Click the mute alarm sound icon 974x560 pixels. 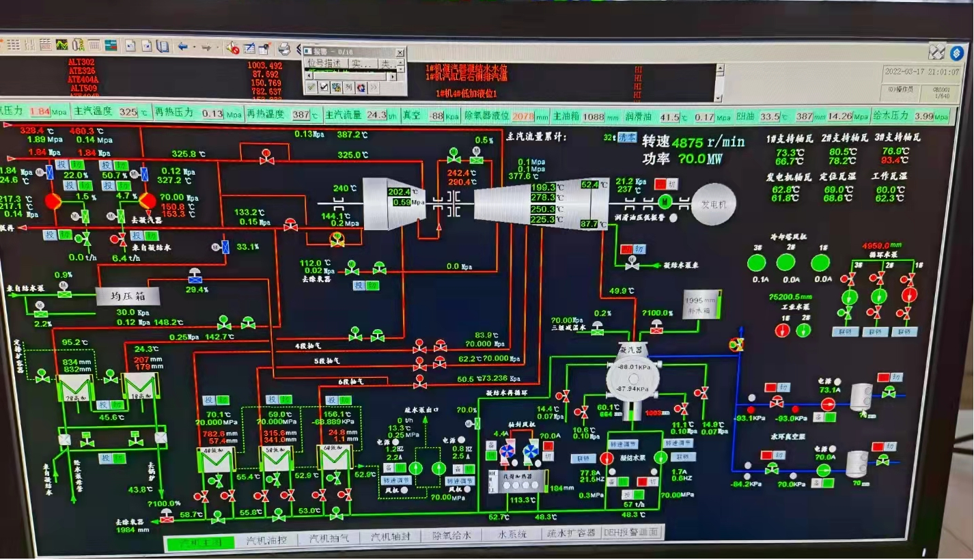232,48
